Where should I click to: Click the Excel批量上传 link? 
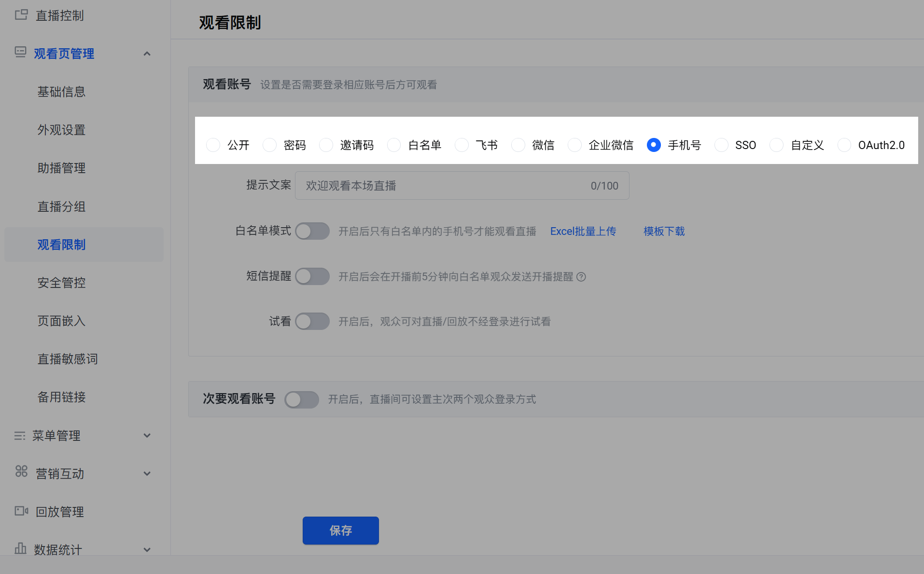pyautogui.click(x=583, y=232)
